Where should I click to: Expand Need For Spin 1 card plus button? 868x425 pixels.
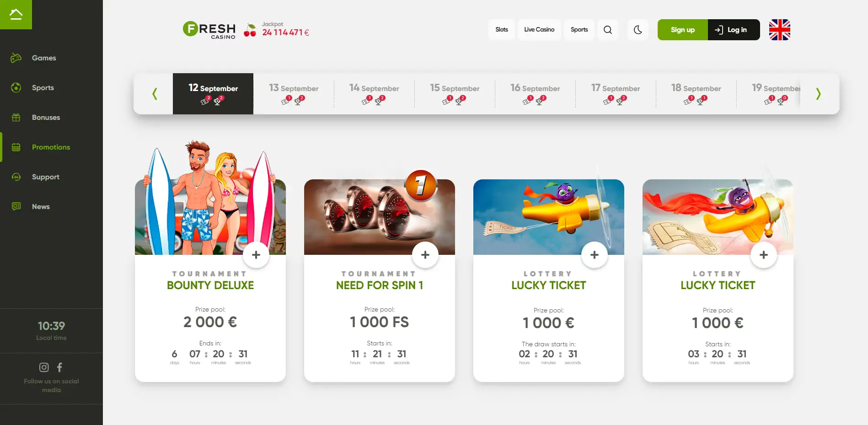pos(425,255)
